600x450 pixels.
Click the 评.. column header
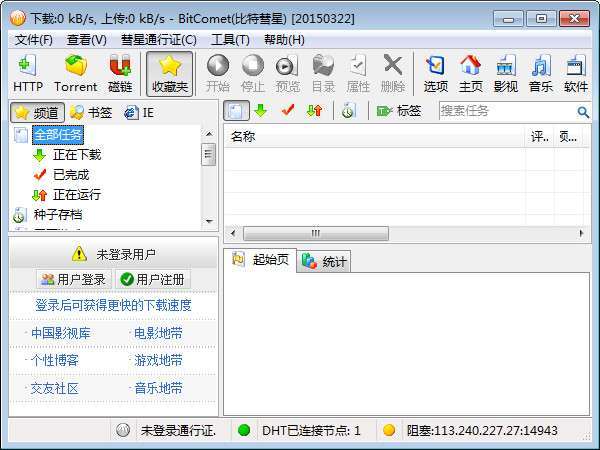[539, 137]
